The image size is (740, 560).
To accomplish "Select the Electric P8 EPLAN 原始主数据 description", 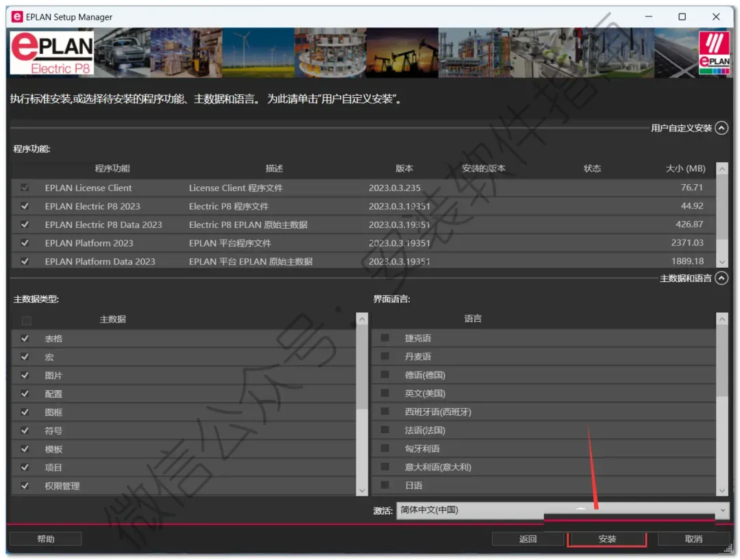I will [248, 225].
